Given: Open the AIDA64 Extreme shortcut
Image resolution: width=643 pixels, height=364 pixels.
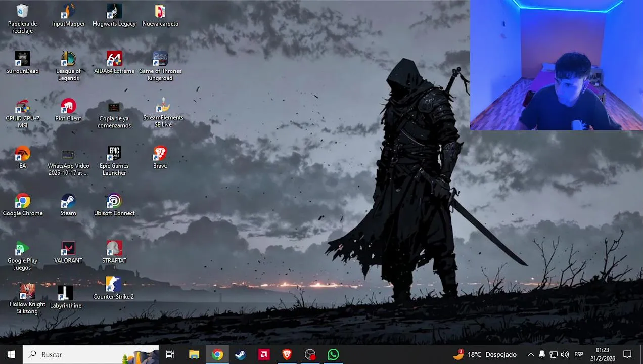Looking at the screenshot, I should coord(114,63).
